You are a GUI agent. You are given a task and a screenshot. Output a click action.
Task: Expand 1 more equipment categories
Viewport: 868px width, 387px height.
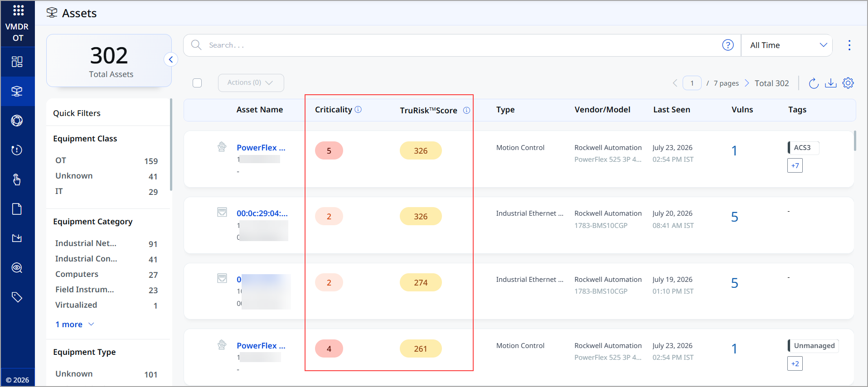[x=75, y=324]
